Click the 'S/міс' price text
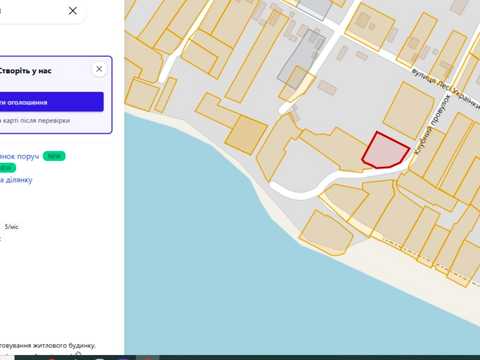The width and height of the screenshot is (480, 360). click(12, 227)
